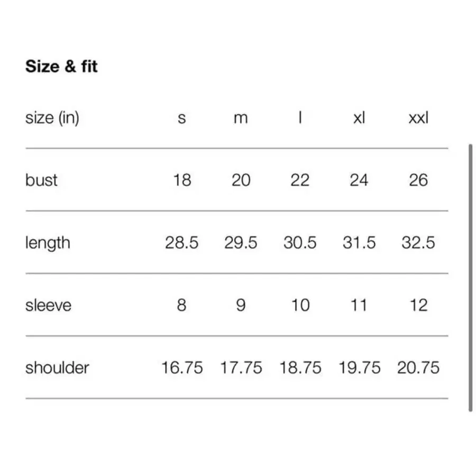Select bust value 26 for size xxl
Screen dimensions: 476x476
click(x=418, y=180)
